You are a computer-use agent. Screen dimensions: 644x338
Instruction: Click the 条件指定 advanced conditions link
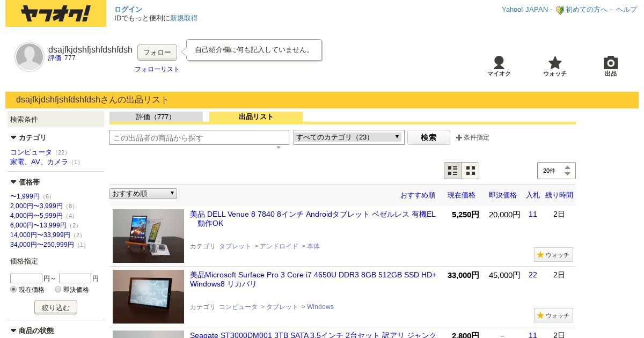click(477, 137)
